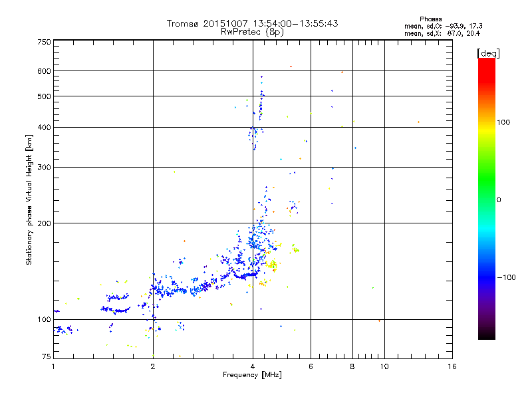Click the x-axis tick label '8'
Image resolution: width=532 pixels, height=399 pixels.
coord(352,366)
